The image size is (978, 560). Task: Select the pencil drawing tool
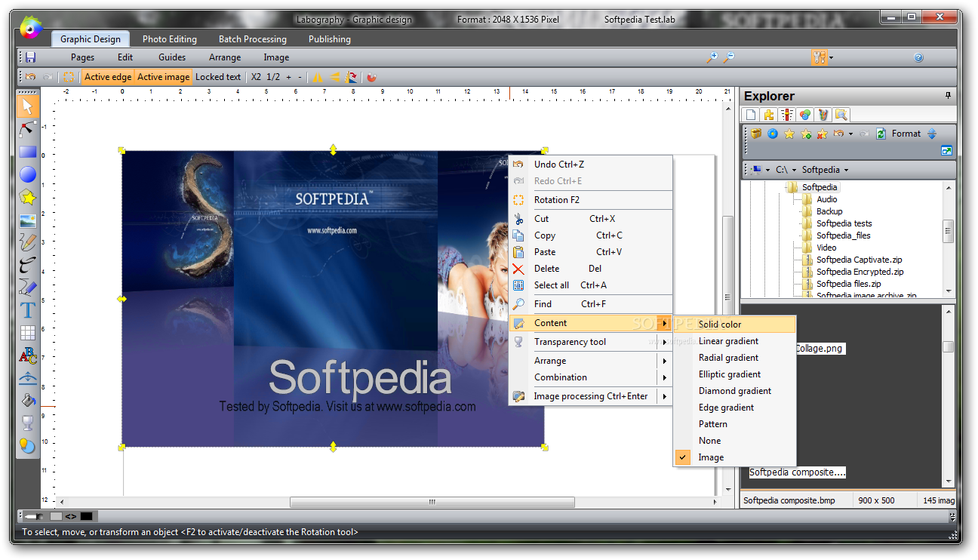(x=28, y=243)
